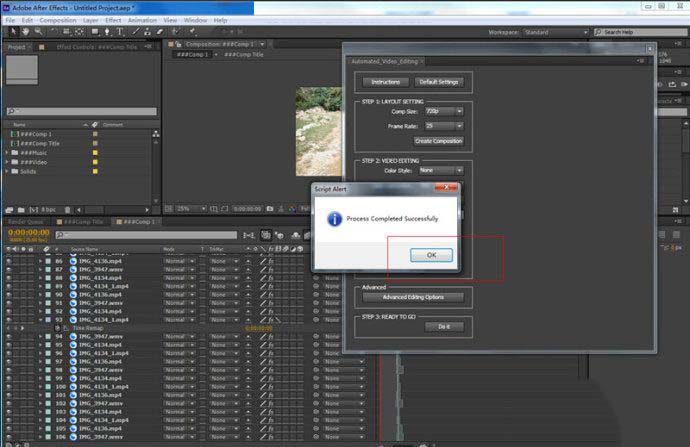Select the Pen tool
The height and width of the screenshot is (447, 690).
tap(107, 32)
